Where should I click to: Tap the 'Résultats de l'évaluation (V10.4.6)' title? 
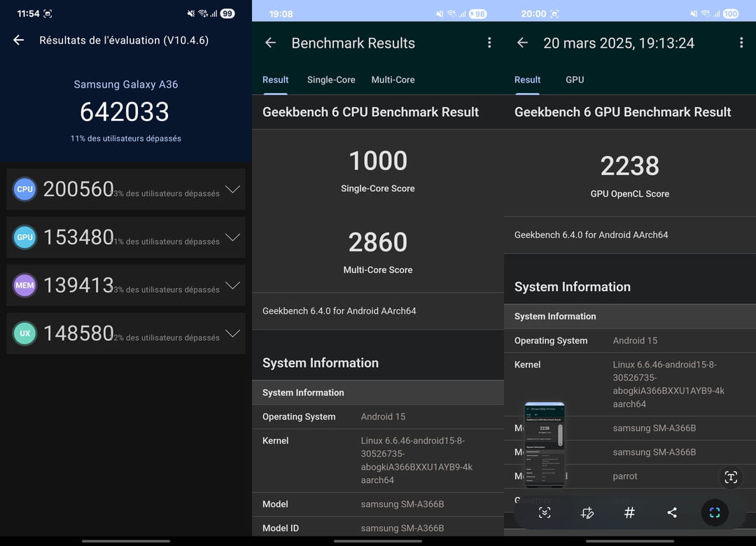click(124, 40)
